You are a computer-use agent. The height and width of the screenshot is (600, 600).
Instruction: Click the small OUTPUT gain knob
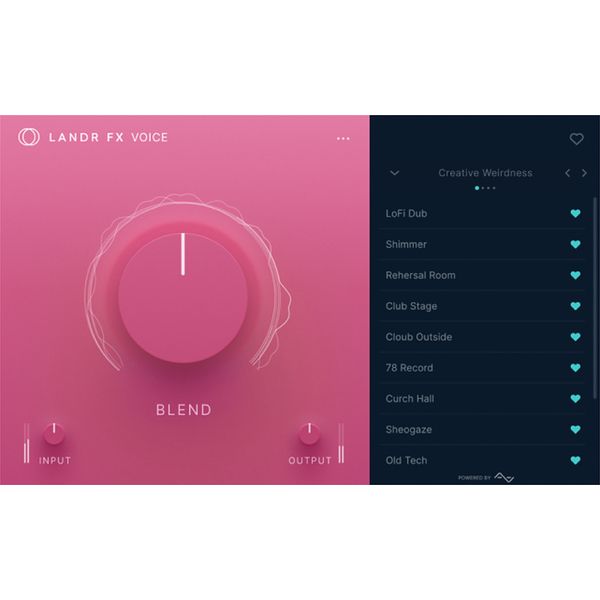pos(309,434)
